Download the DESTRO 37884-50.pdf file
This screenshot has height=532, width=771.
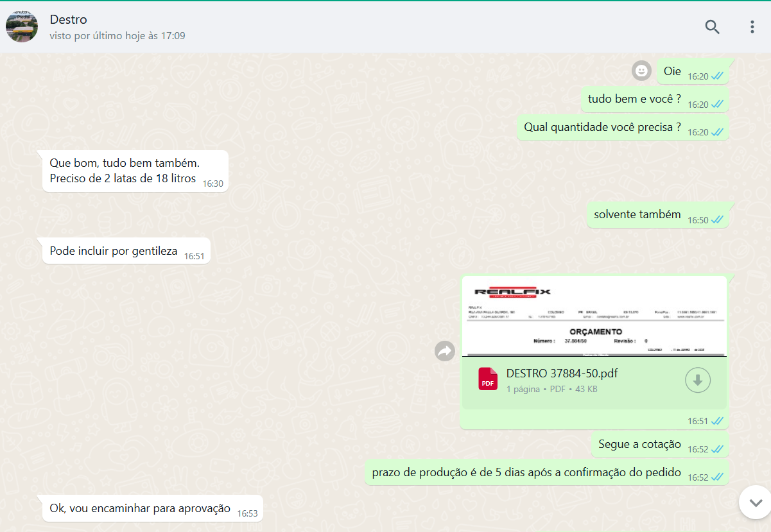pyautogui.click(x=698, y=380)
